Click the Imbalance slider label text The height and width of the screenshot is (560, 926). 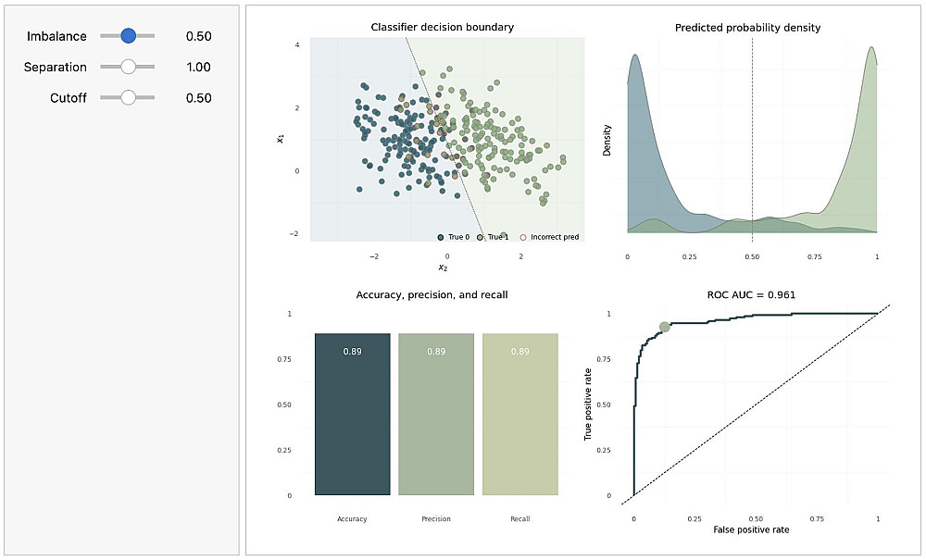pos(57,36)
